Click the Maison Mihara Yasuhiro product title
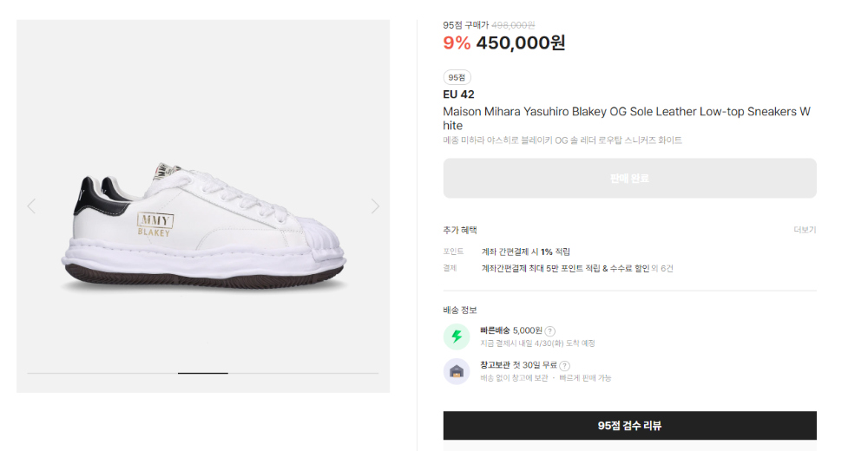This screenshot has height=451, width=868. coord(627,119)
